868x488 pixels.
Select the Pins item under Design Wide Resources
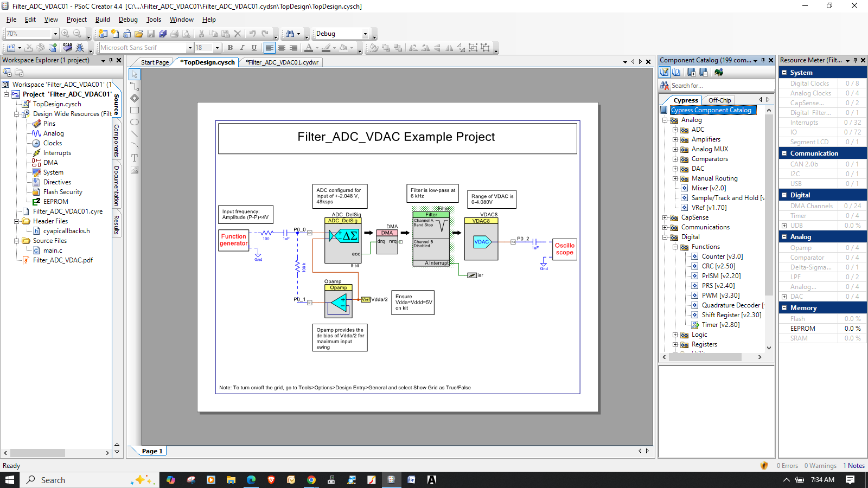(x=49, y=124)
